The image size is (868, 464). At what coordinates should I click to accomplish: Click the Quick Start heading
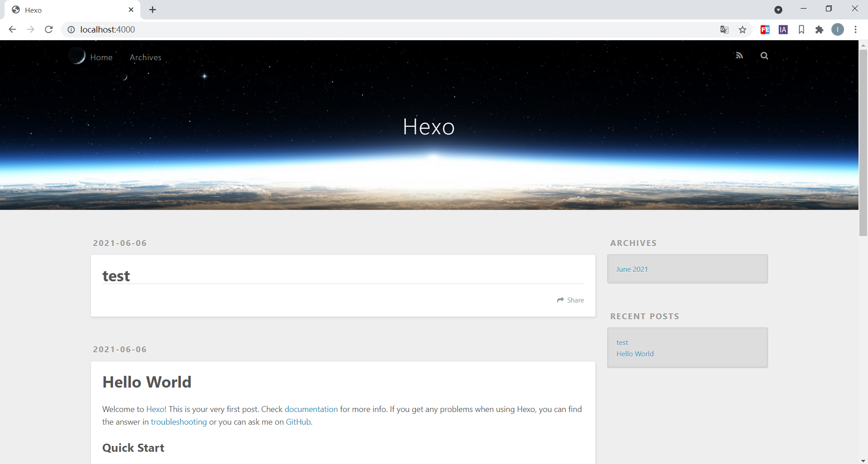coord(133,448)
